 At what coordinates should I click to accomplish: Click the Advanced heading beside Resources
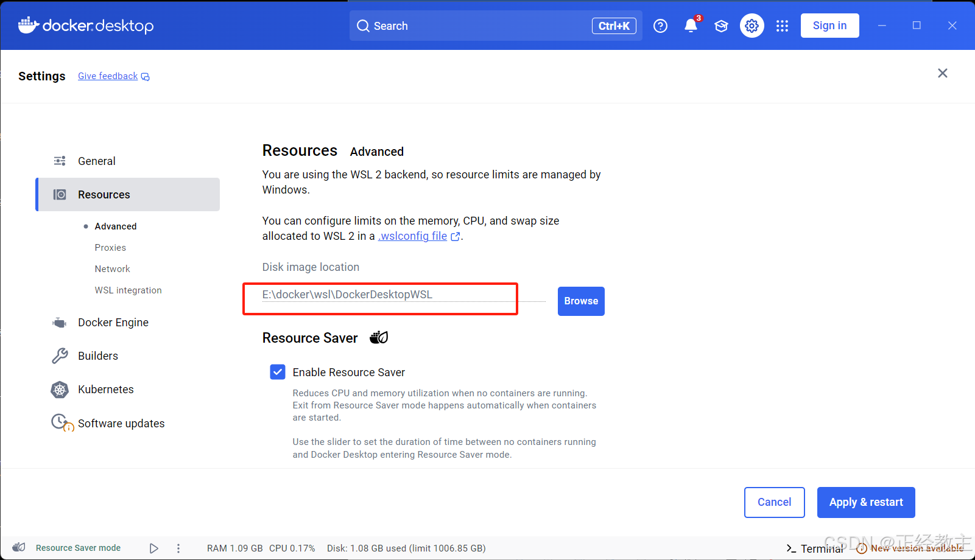[x=376, y=152]
